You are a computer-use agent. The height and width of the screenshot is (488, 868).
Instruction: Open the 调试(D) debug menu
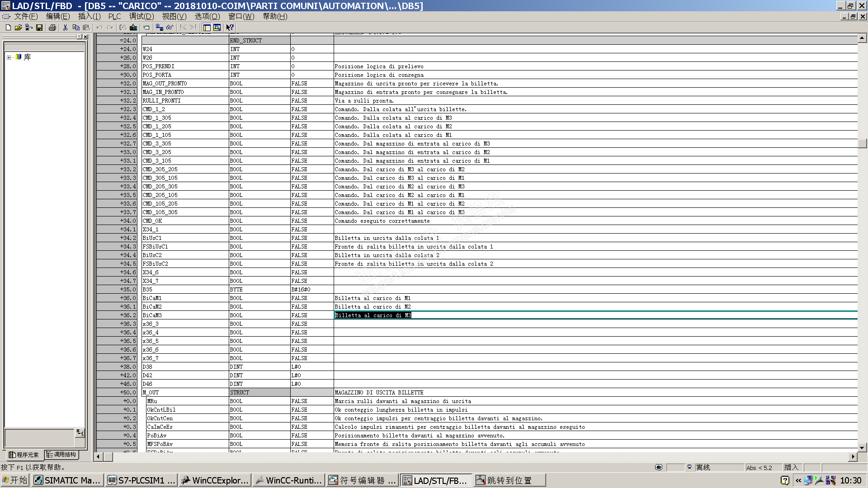[x=141, y=16]
